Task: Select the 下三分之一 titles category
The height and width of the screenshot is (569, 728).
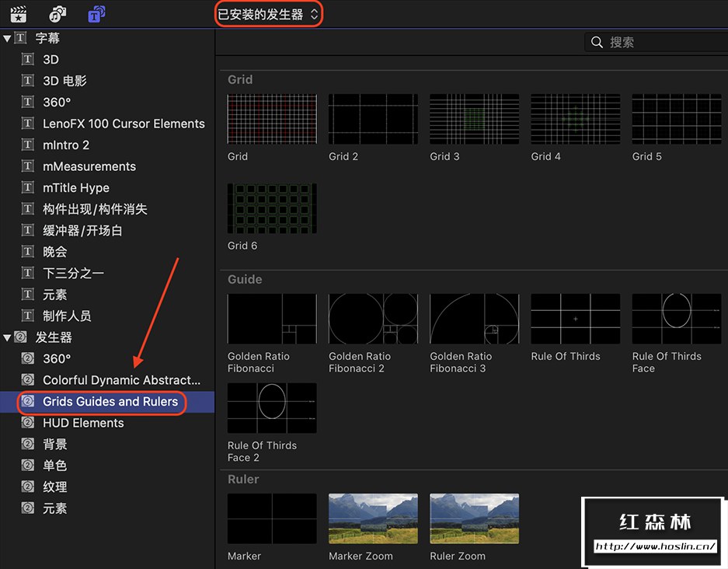Action: pos(73,273)
